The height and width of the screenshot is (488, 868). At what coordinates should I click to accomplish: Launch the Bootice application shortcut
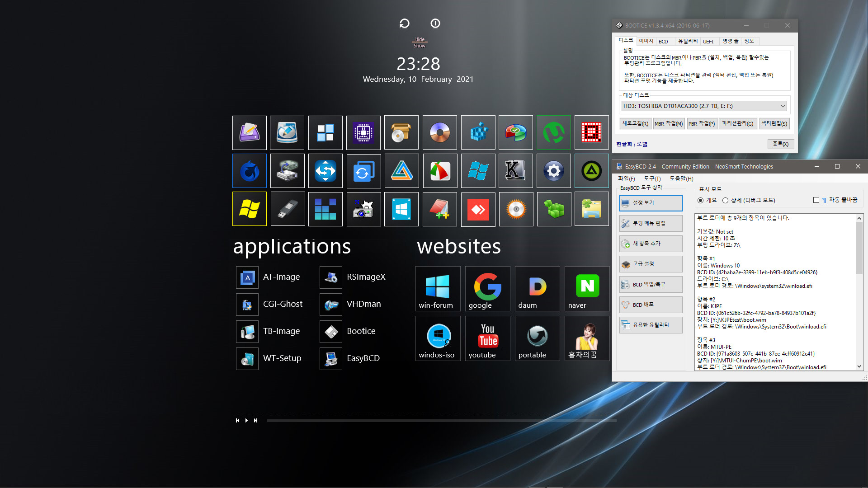pyautogui.click(x=348, y=331)
